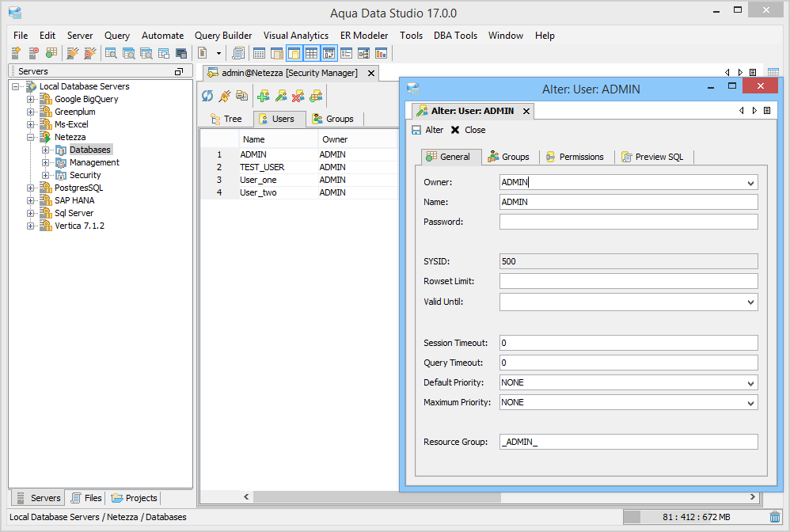
Task: Open the dark terminal shell toolbar icon
Action: pyautogui.click(x=180, y=53)
